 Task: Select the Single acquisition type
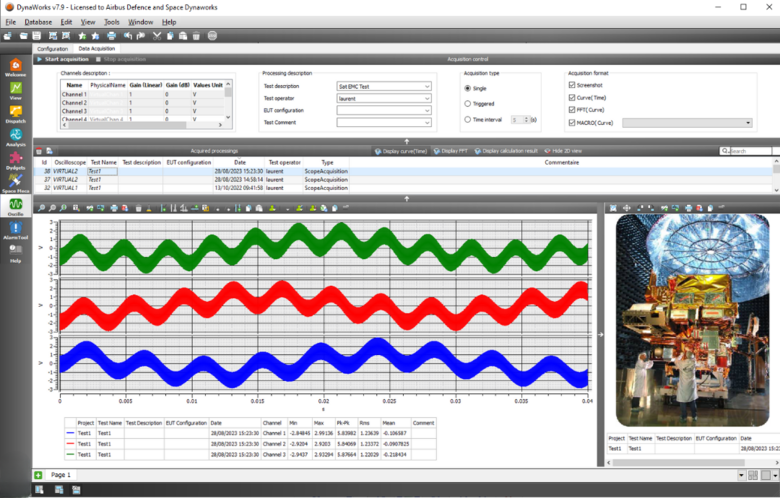[468, 88]
